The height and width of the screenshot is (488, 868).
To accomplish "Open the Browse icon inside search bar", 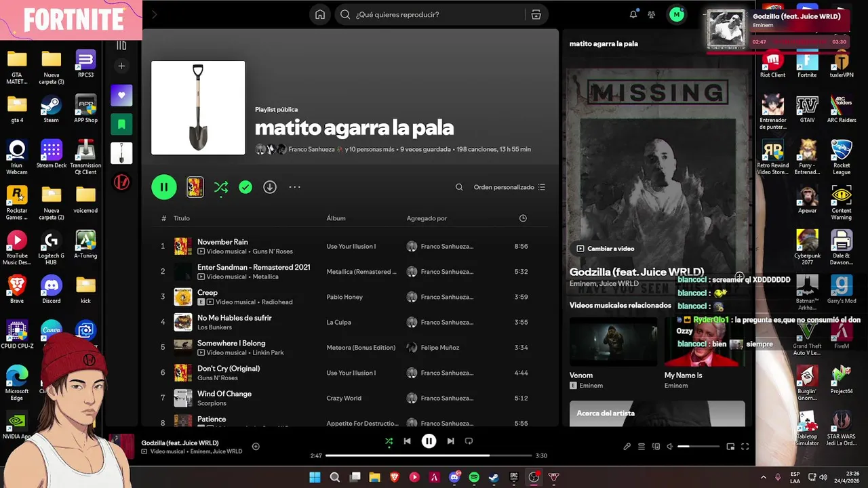I will tap(536, 14).
